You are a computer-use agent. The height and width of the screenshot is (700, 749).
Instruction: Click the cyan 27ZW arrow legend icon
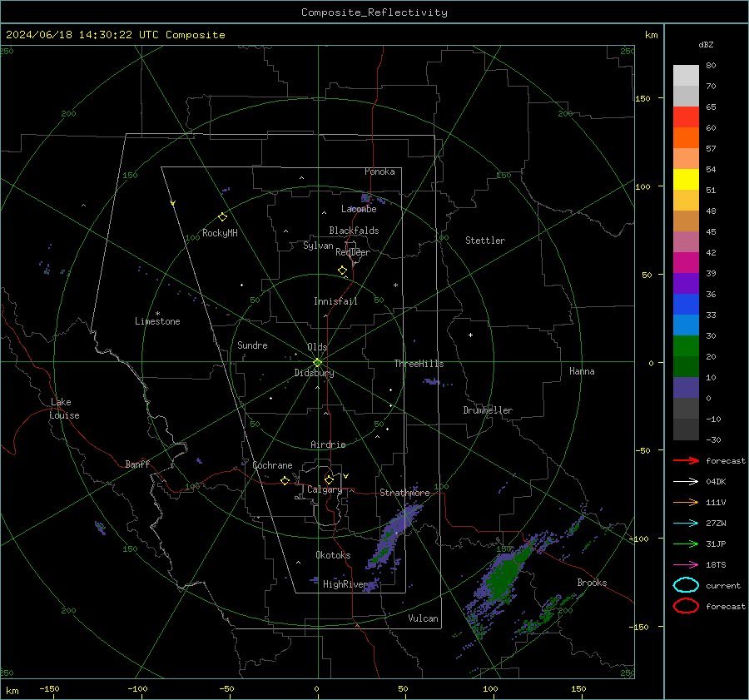pyautogui.click(x=686, y=524)
